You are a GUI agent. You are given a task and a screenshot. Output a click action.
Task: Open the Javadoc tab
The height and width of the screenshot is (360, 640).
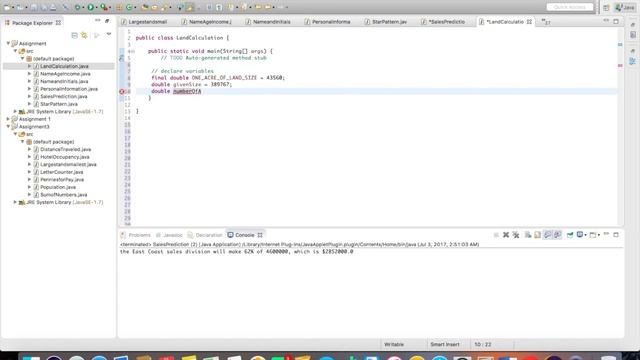(169, 235)
